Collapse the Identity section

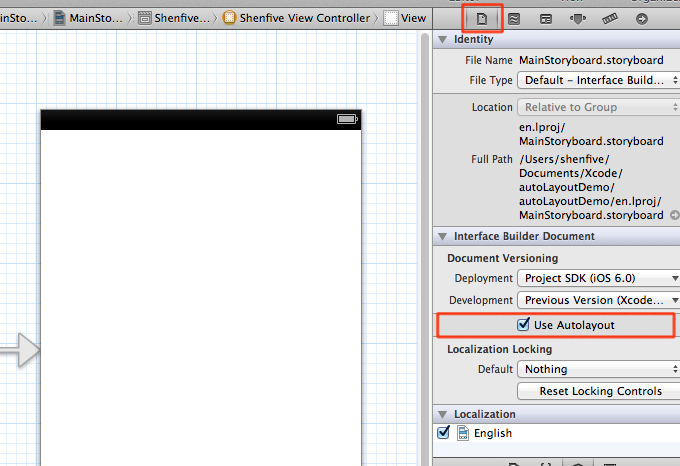442,39
